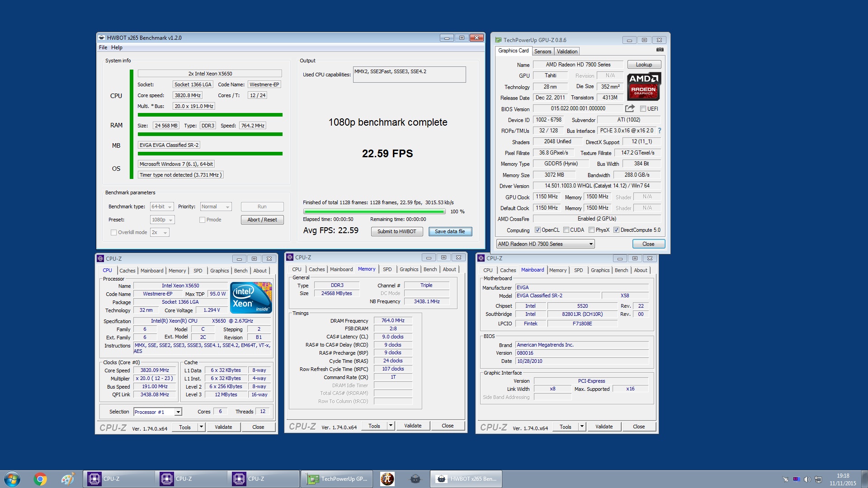
Task: Expand Tools arrow in CPU-Z Mainboard window
Action: click(x=582, y=427)
